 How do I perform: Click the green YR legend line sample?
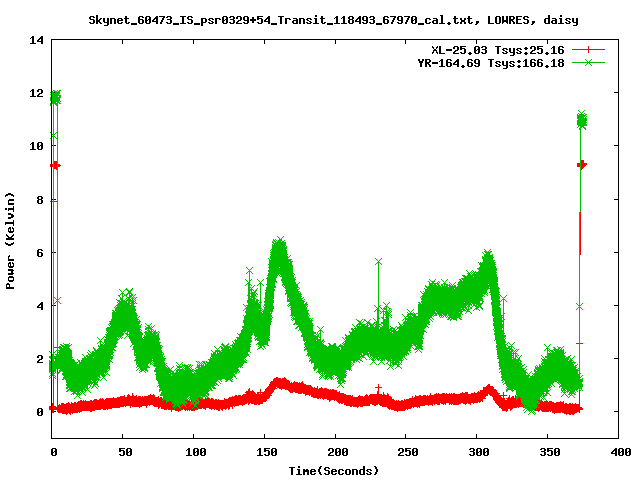(x=588, y=63)
